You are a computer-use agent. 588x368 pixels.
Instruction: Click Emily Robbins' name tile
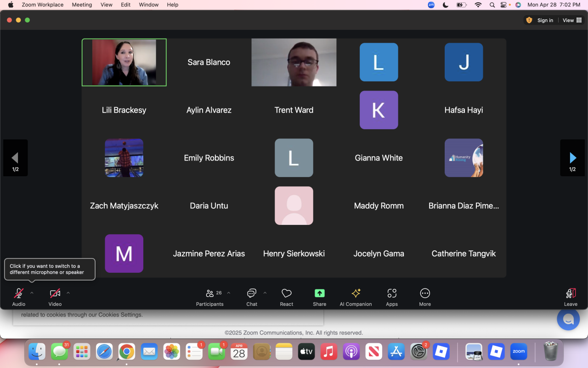(209, 158)
